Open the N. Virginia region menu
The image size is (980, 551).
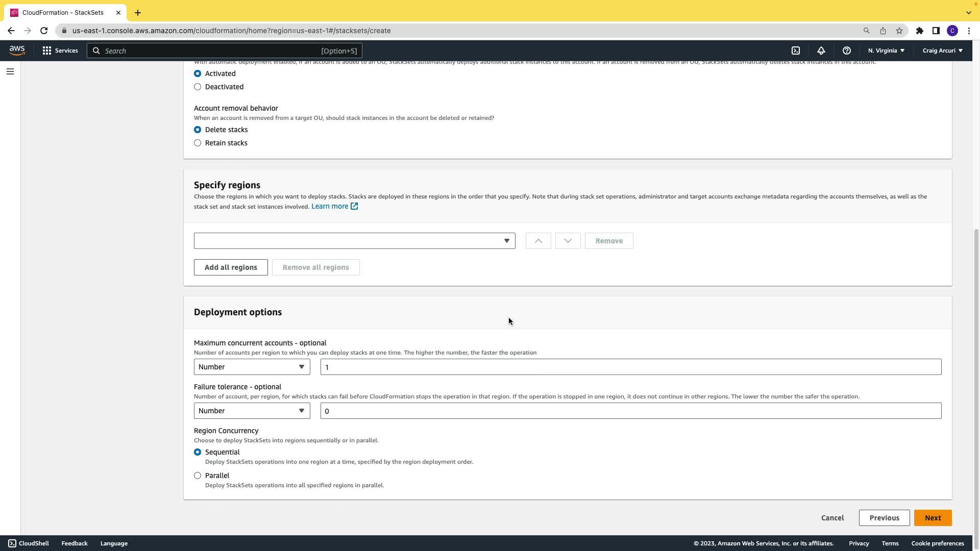tap(886, 51)
